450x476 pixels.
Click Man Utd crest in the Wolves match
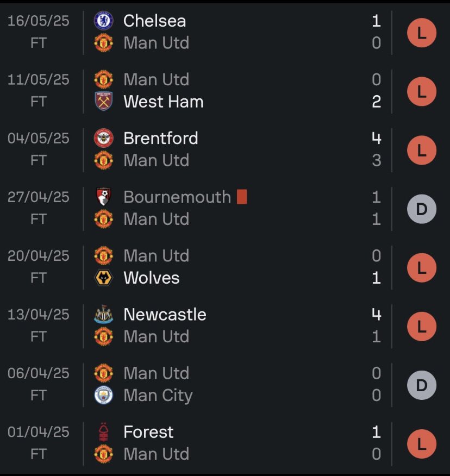tap(104, 255)
